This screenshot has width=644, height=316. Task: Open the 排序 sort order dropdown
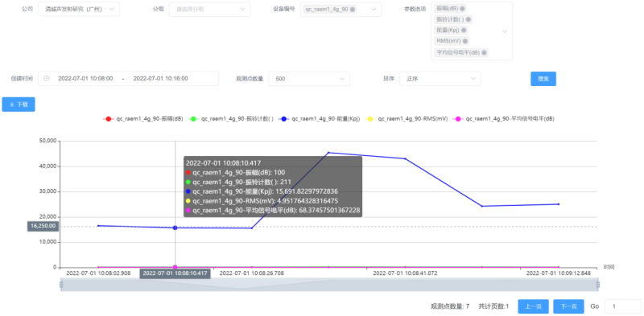[440, 79]
